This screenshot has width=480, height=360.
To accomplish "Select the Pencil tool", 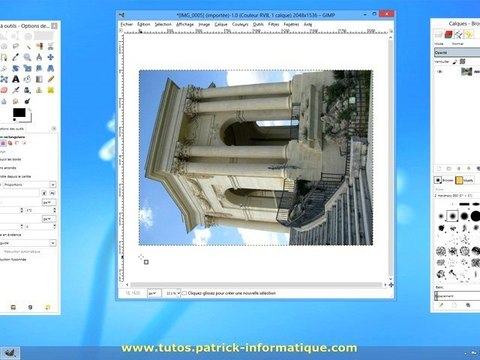I will 51,79.
